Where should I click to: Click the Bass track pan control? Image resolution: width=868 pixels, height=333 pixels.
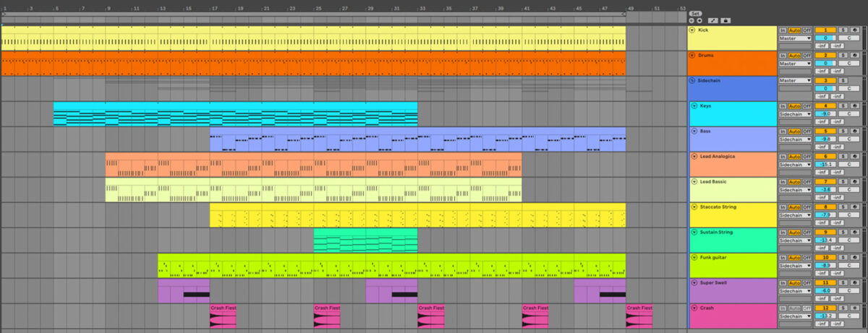[849, 139]
